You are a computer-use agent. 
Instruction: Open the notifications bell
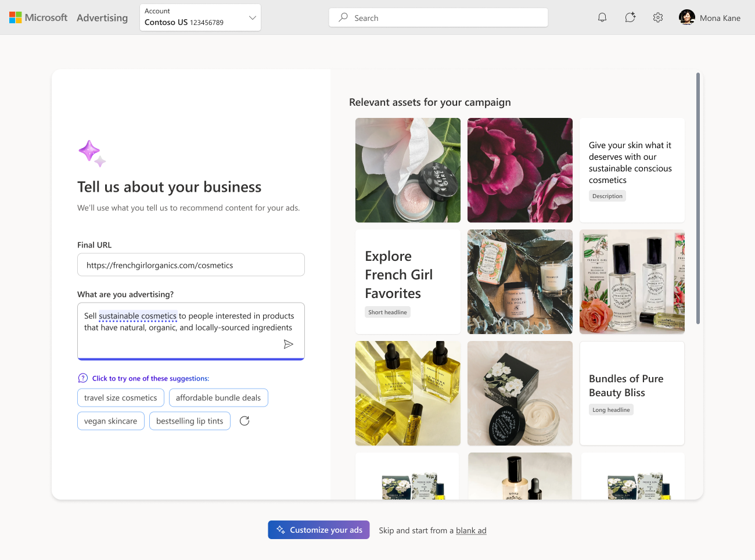coord(602,17)
